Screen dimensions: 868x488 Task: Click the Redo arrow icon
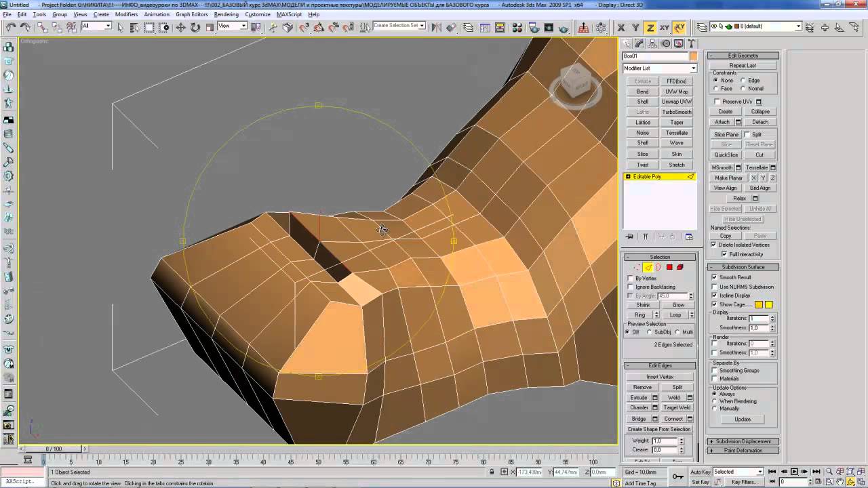25,27
